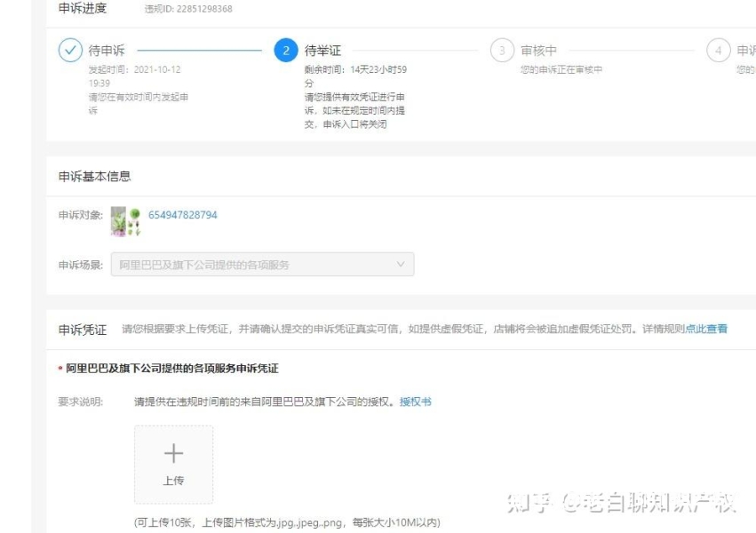
Task: Click the plus icon in upload box
Action: click(173, 454)
